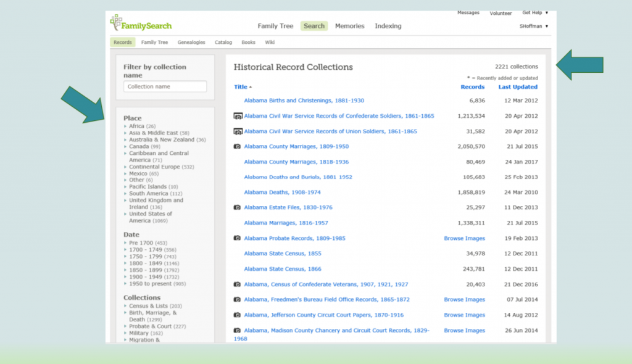632x364 pixels.
Task: Switch to the Books tab
Action: (x=248, y=43)
